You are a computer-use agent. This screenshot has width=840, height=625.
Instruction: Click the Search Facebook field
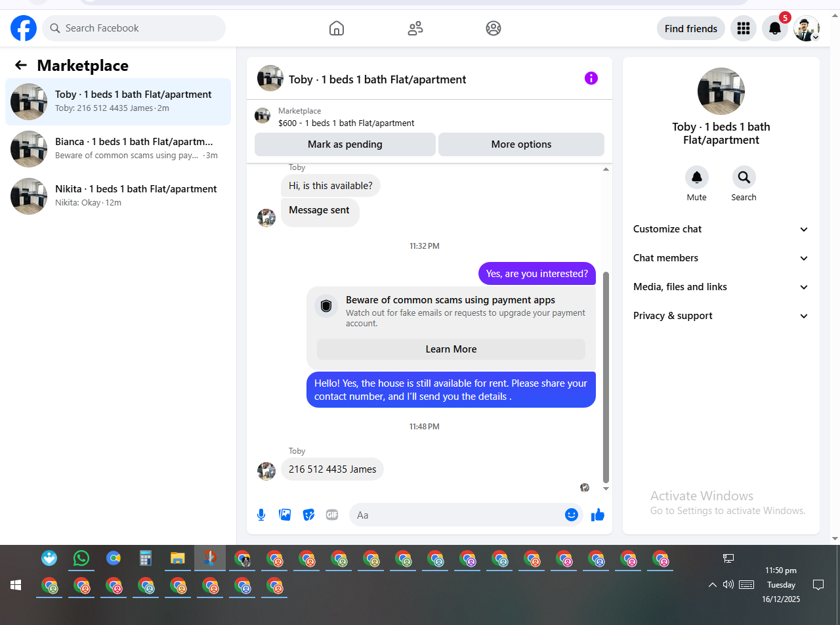point(134,28)
